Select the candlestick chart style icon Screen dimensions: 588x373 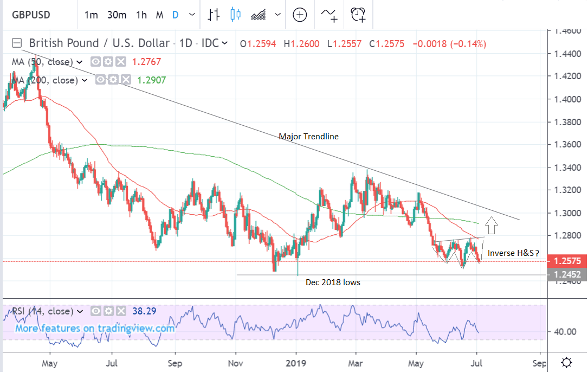[235, 15]
